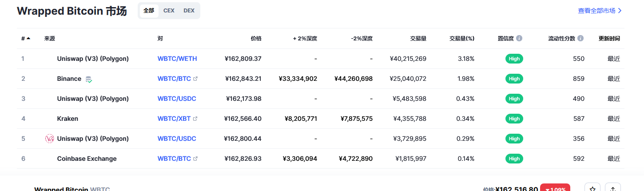644x191 pixels.
Task: Click the High badge in Kraken row
Action: pos(514,119)
